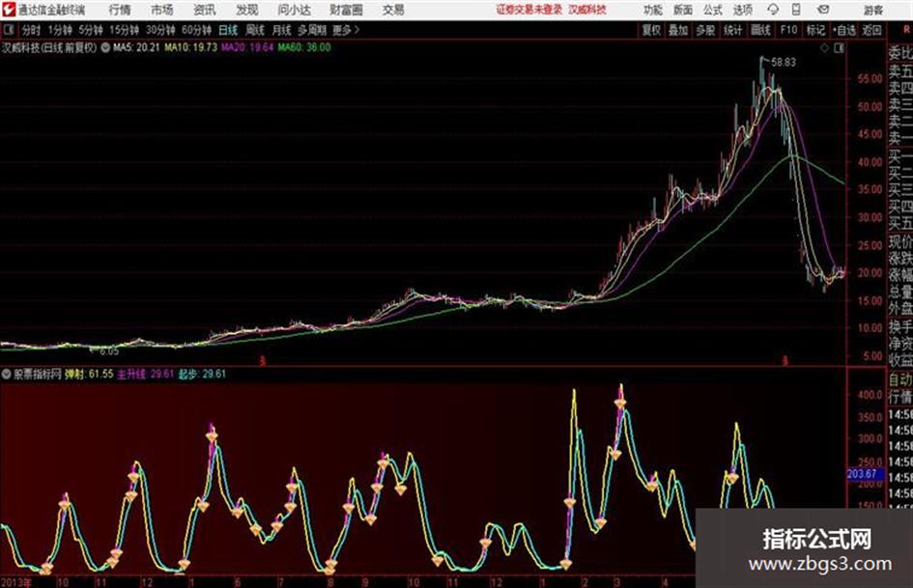Expand the 更多 periods dropdown
Screen dimensions: 913x588
tap(346, 30)
